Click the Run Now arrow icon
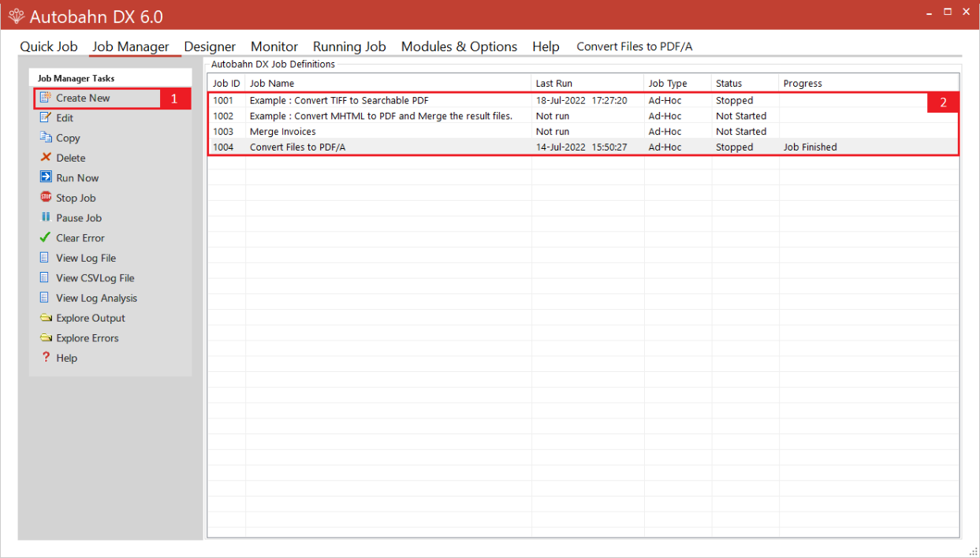The height and width of the screenshot is (558, 980). point(46,178)
